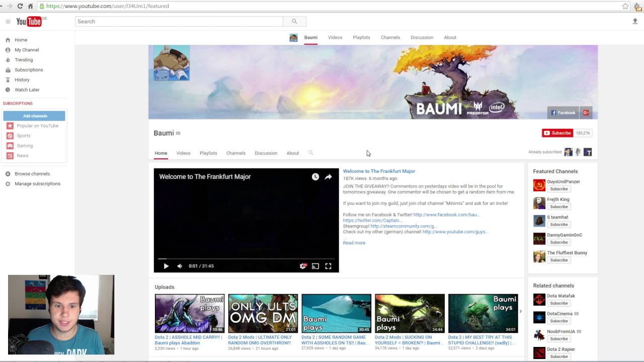The image size is (644, 362).
Task: Click the blue Add channels button
Action: click(35, 116)
